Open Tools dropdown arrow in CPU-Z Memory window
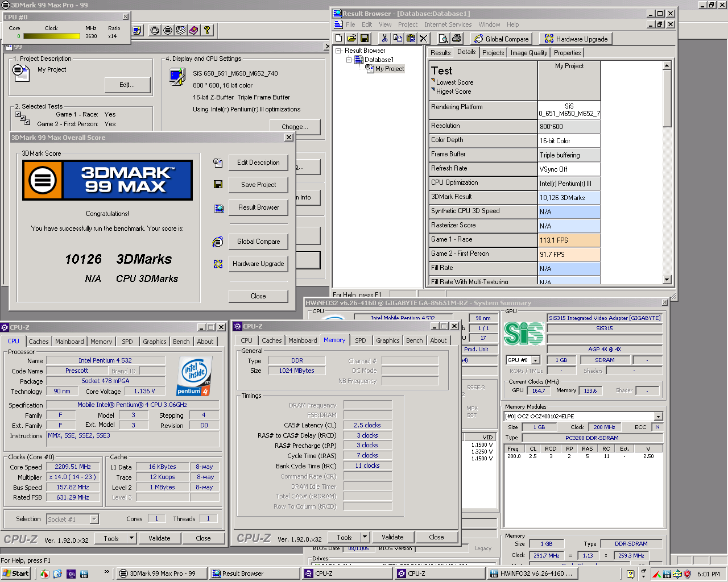The width and height of the screenshot is (728, 582). pyautogui.click(x=365, y=537)
